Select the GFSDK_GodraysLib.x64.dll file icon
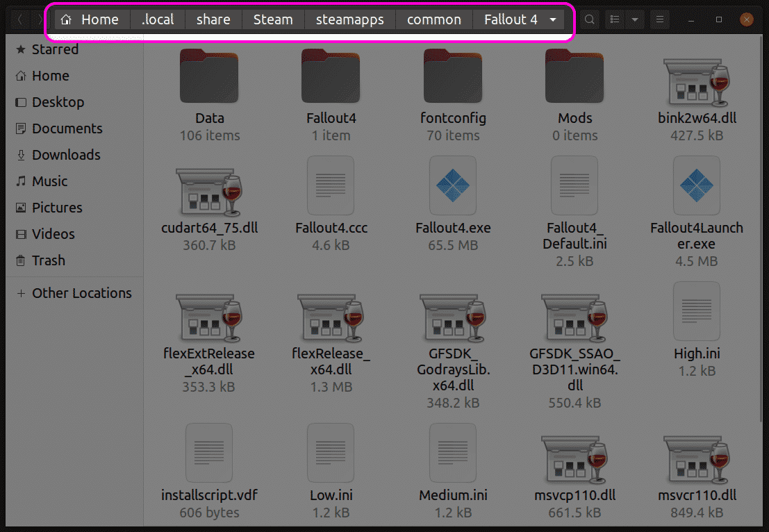Viewport: 769px width, 532px height. (x=453, y=317)
